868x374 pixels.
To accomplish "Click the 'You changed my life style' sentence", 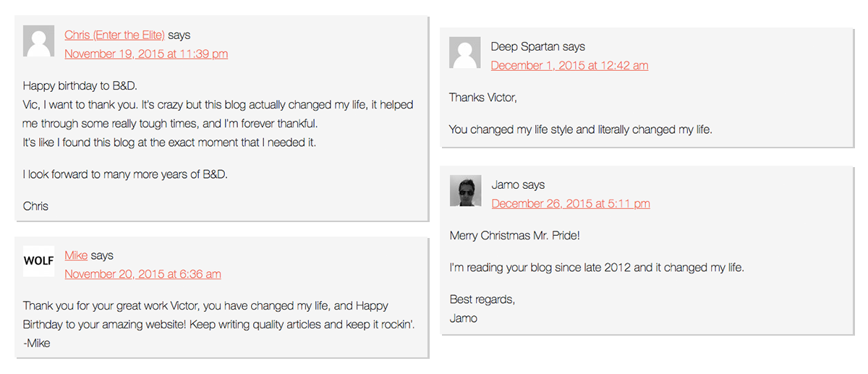I will pyautogui.click(x=580, y=130).
